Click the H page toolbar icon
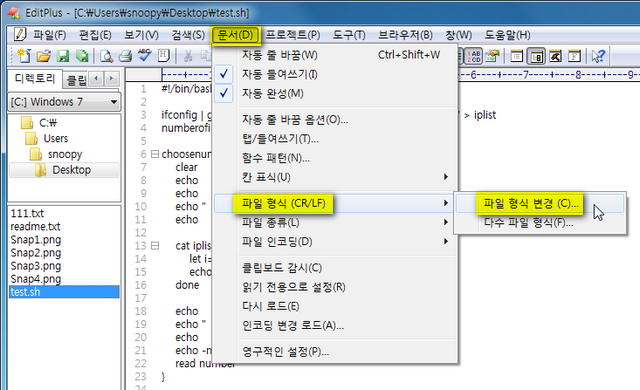640x390 pixels. (164, 55)
